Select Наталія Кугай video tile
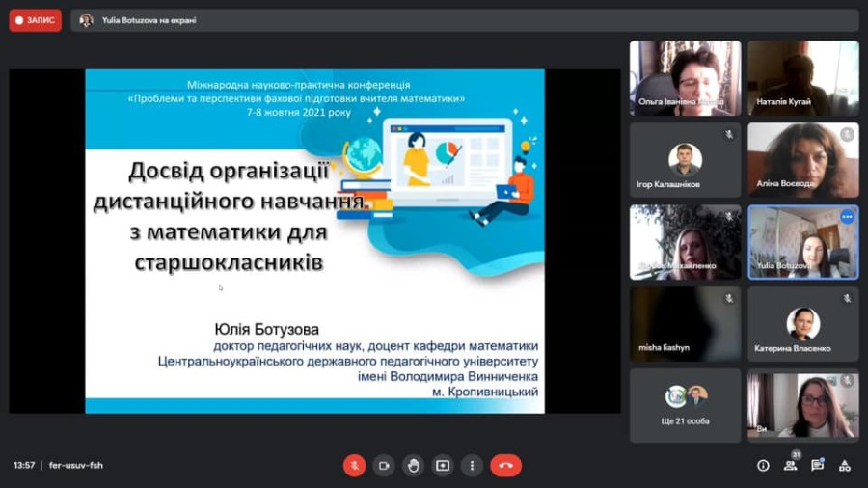Image resolution: width=868 pixels, height=488 pixels. tap(803, 78)
